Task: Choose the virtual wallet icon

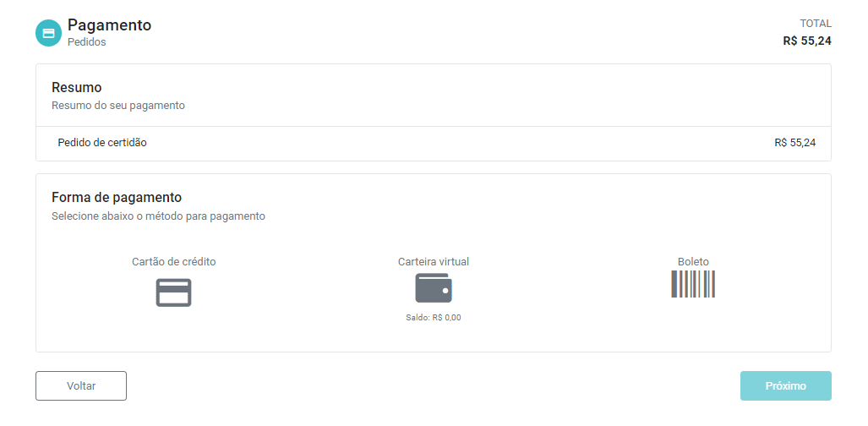Action: 434,288
